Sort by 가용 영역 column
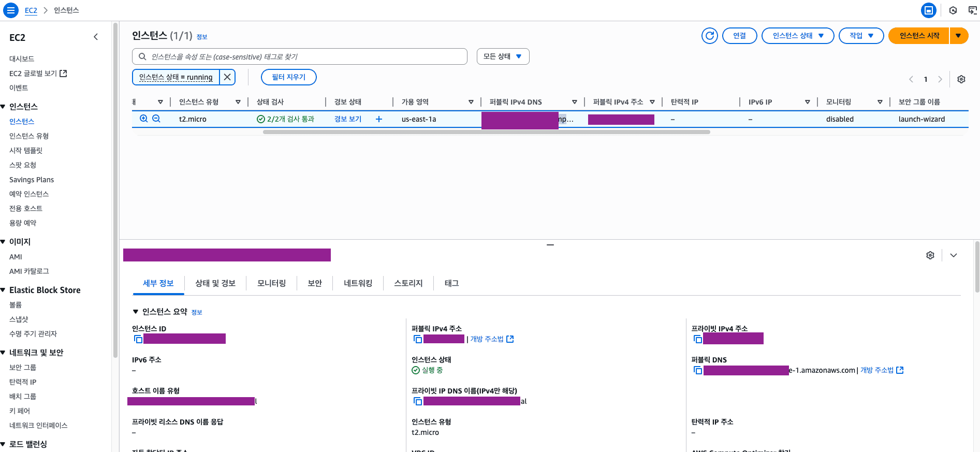 pos(471,102)
